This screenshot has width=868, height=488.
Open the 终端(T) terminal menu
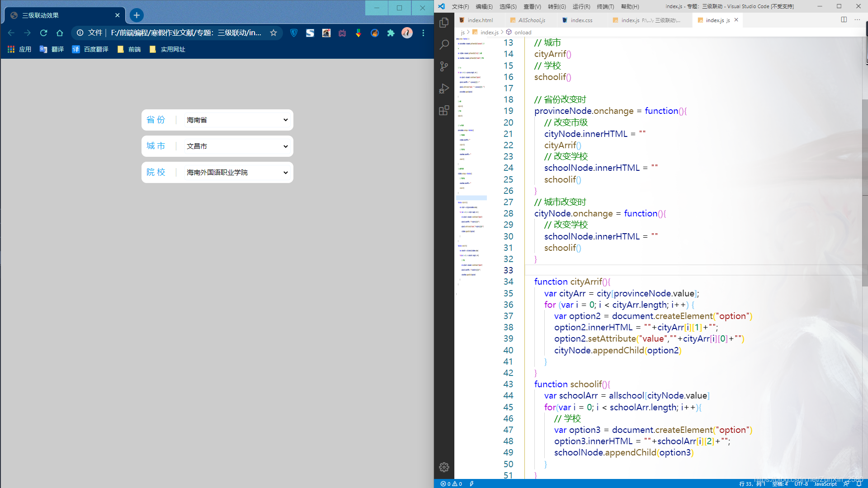coord(605,6)
